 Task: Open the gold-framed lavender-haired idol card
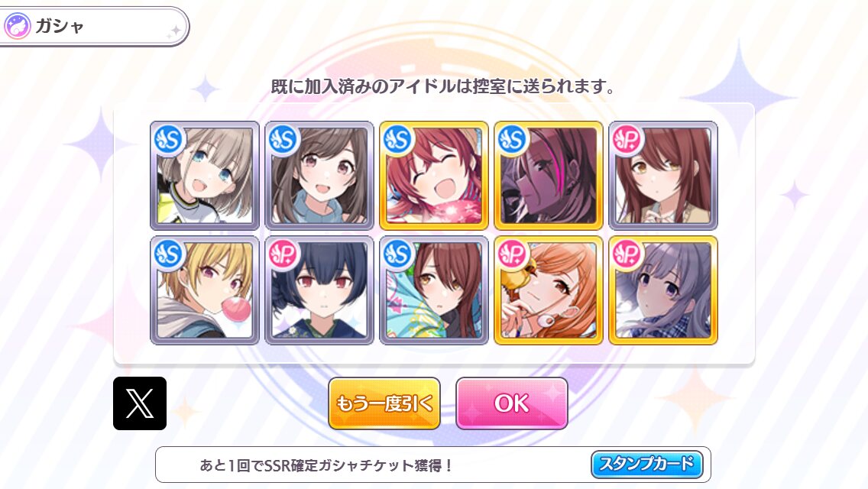pos(663,290)
